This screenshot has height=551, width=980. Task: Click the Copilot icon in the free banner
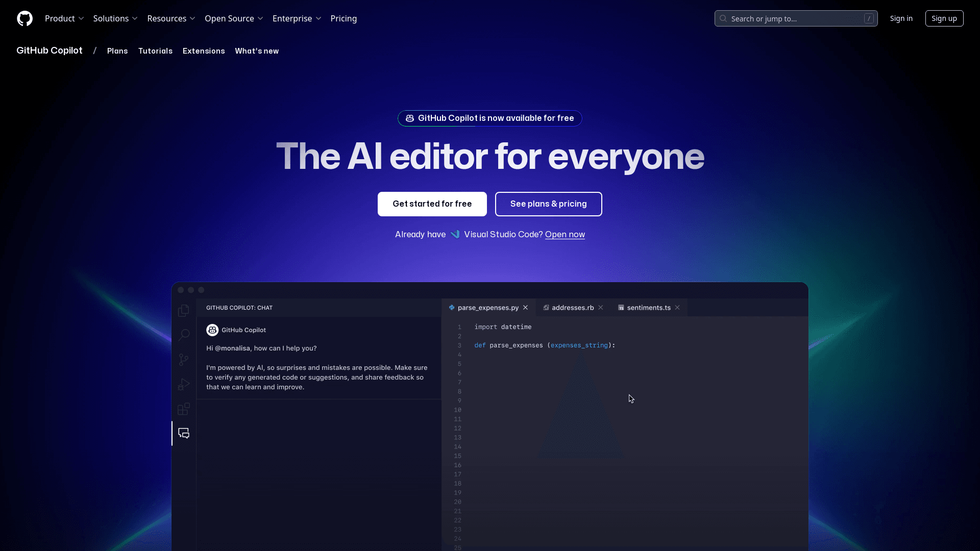[x=410, y=118]
